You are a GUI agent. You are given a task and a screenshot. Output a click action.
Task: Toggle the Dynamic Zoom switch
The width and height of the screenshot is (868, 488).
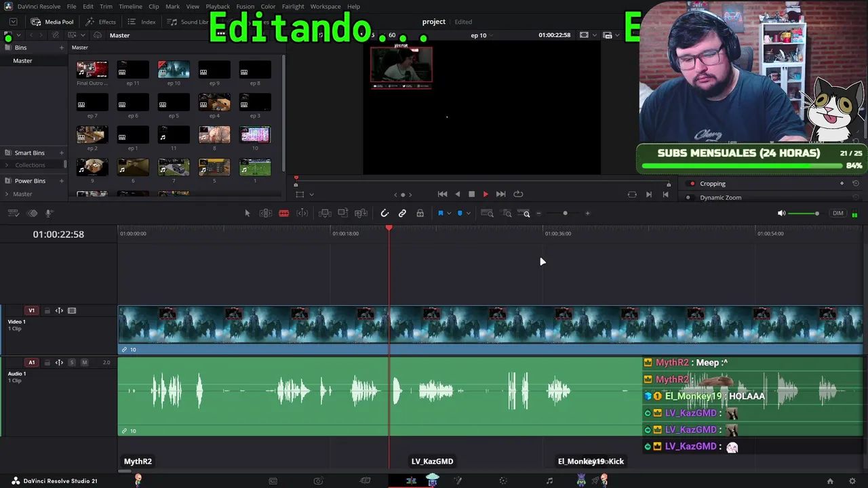[688, 198]
